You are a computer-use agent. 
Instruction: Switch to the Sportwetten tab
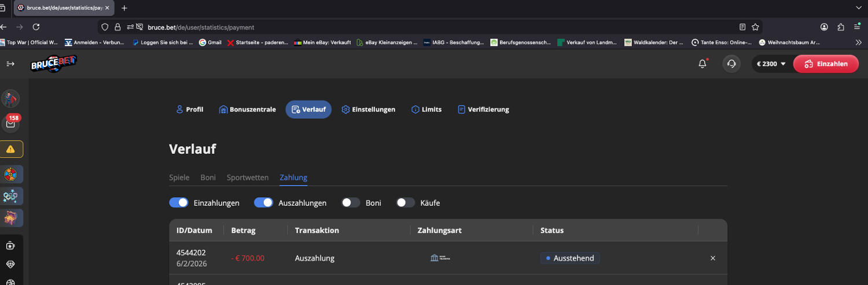247,177
